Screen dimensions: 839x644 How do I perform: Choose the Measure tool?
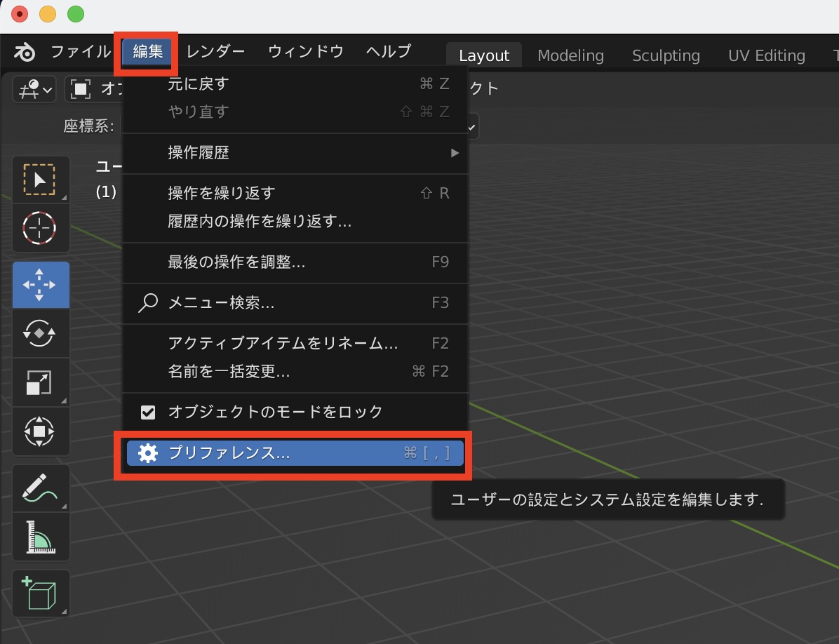[40, 537]
